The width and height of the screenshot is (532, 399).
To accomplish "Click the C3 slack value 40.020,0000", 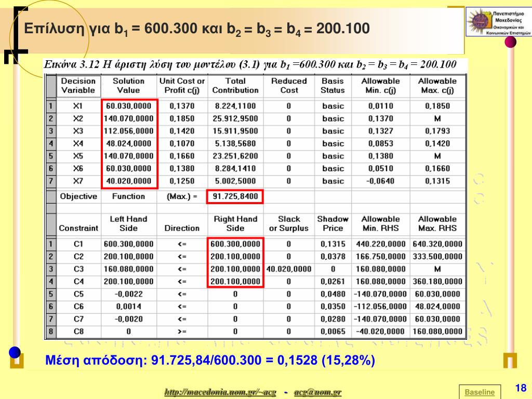I will (289, 269).
